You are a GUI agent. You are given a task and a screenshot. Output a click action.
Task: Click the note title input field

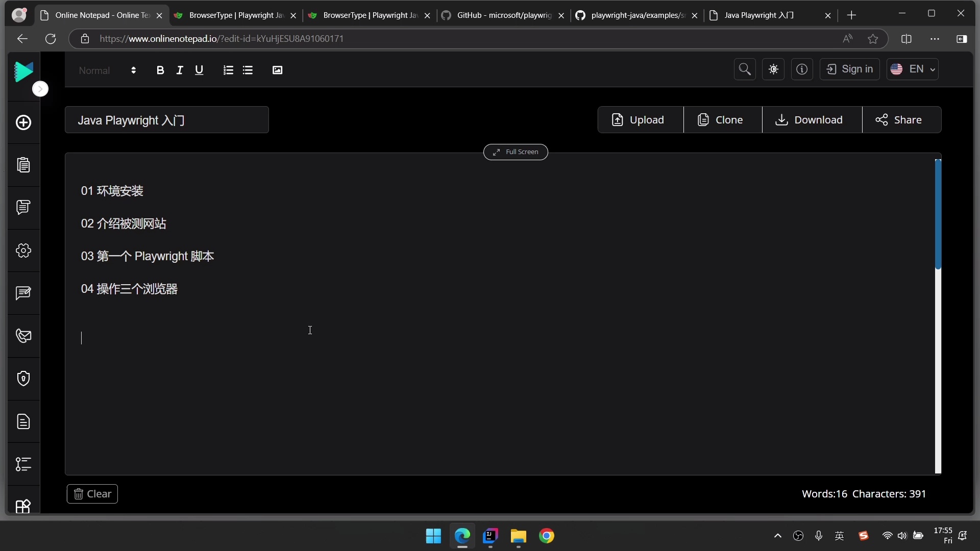pos(166,120)
